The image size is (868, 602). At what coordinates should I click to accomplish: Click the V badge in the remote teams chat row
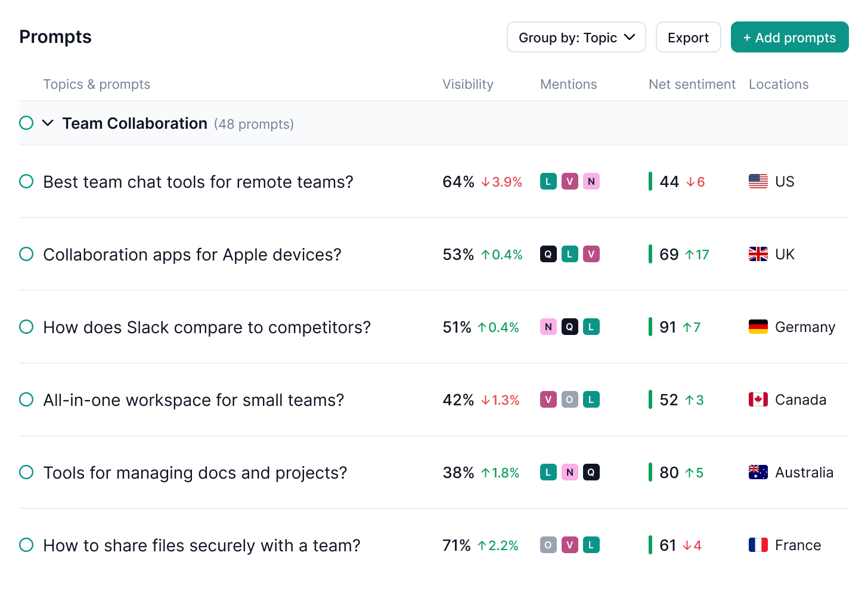click(570, 181)
